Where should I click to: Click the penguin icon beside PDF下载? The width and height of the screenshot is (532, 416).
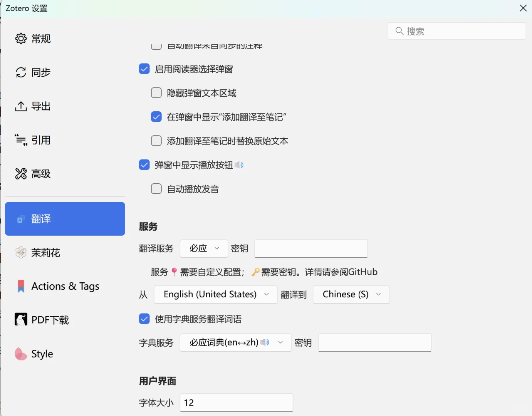pyautogui.click(x=20, y=319)
